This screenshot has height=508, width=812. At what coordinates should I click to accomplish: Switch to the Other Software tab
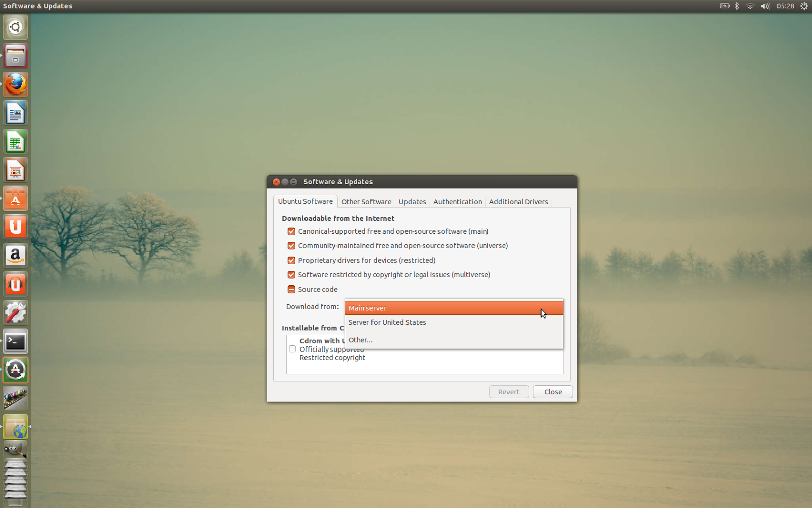[366, 201]
